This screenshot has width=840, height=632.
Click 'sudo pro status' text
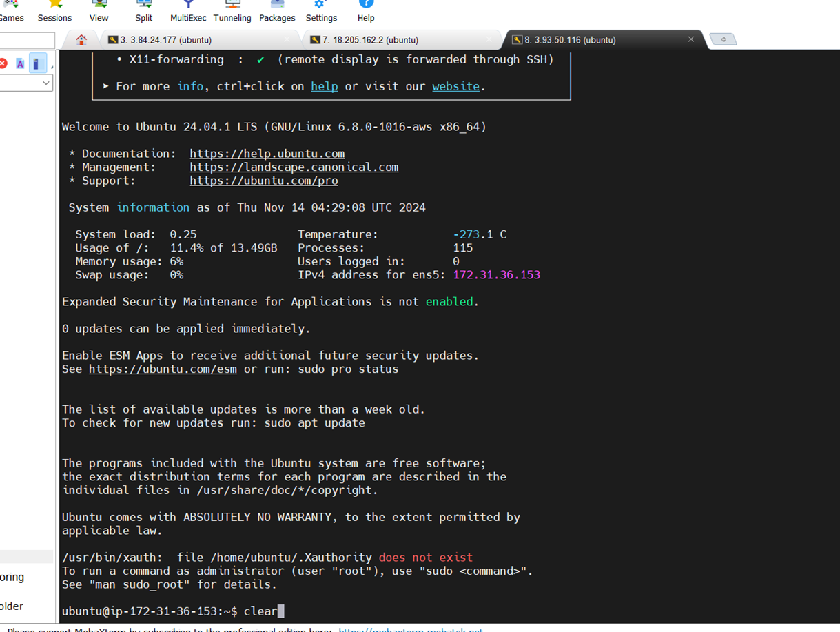(348, 369)
